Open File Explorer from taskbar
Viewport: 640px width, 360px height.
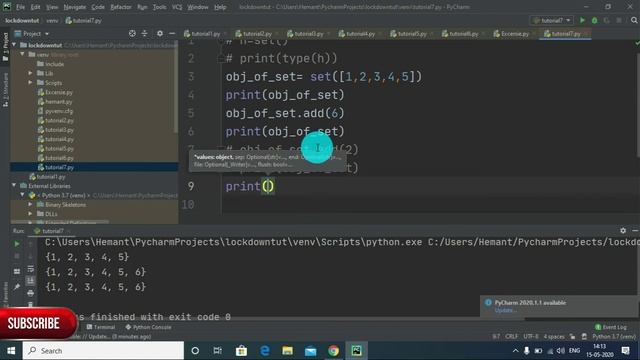pos(287,351)
